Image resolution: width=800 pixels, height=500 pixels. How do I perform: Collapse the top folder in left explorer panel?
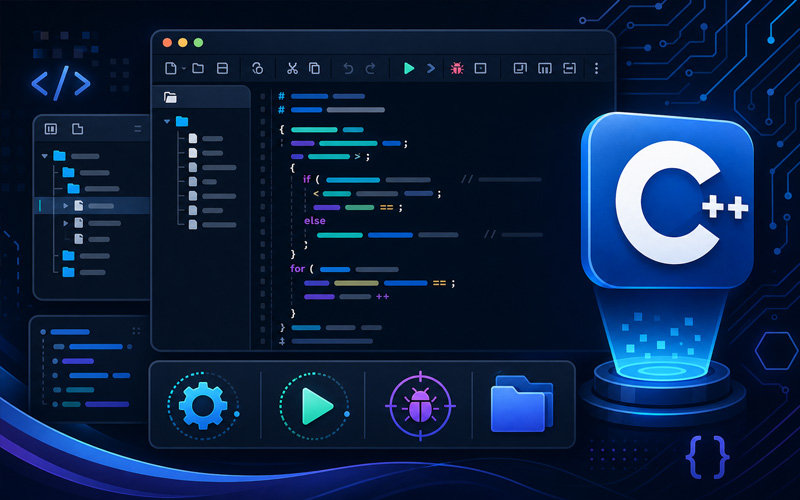pyautogui.click(x=45, y=156)
